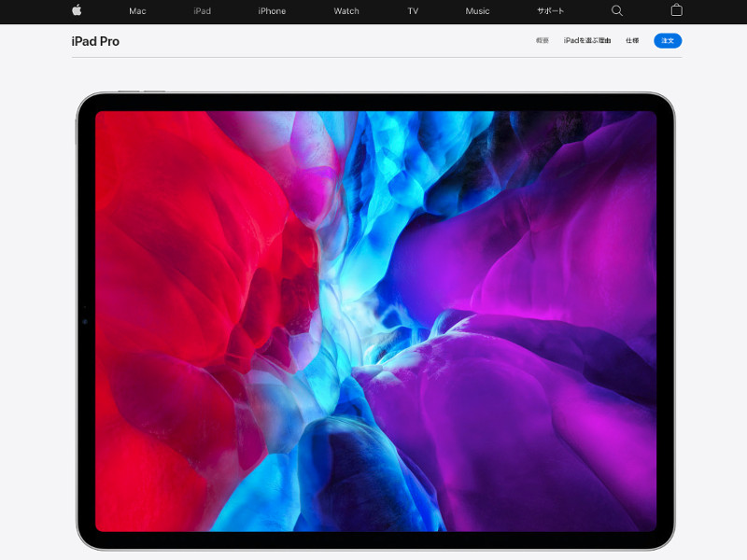Open the 概要 overview tab
The image size is (747, 560).
pos(543,41)
